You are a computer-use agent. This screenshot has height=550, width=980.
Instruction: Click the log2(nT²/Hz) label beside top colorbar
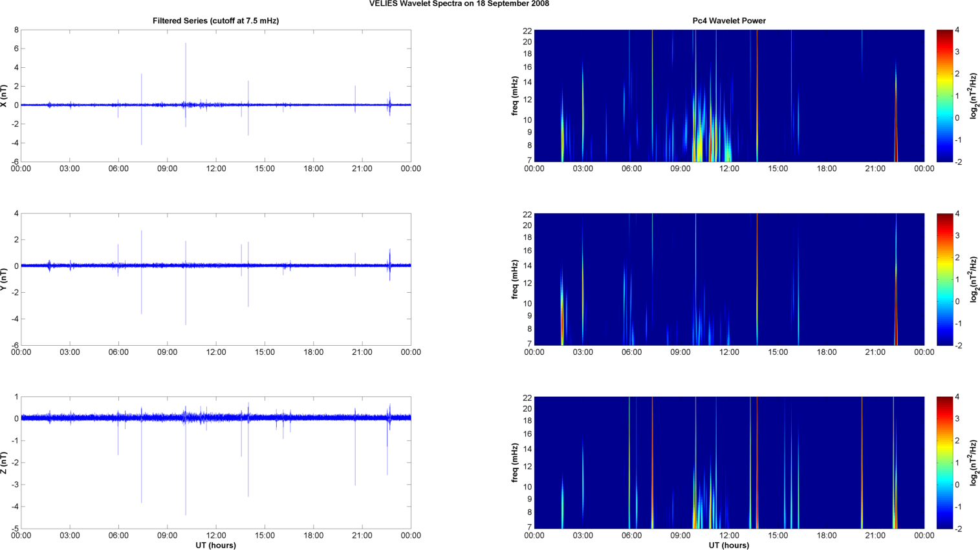click(x=973, y=96)
